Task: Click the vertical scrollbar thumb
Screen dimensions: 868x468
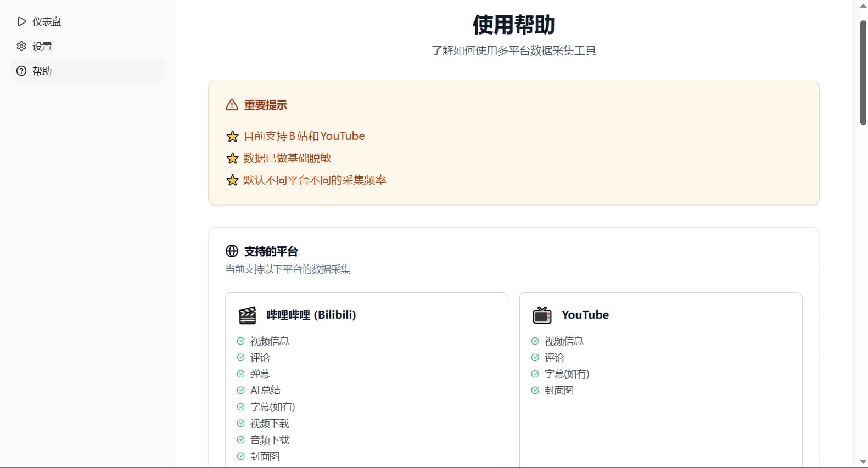Action: [863, 71]
